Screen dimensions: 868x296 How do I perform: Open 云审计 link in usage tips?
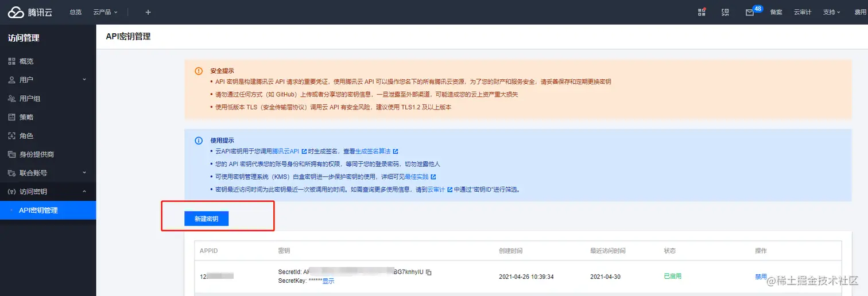(436, 189)
